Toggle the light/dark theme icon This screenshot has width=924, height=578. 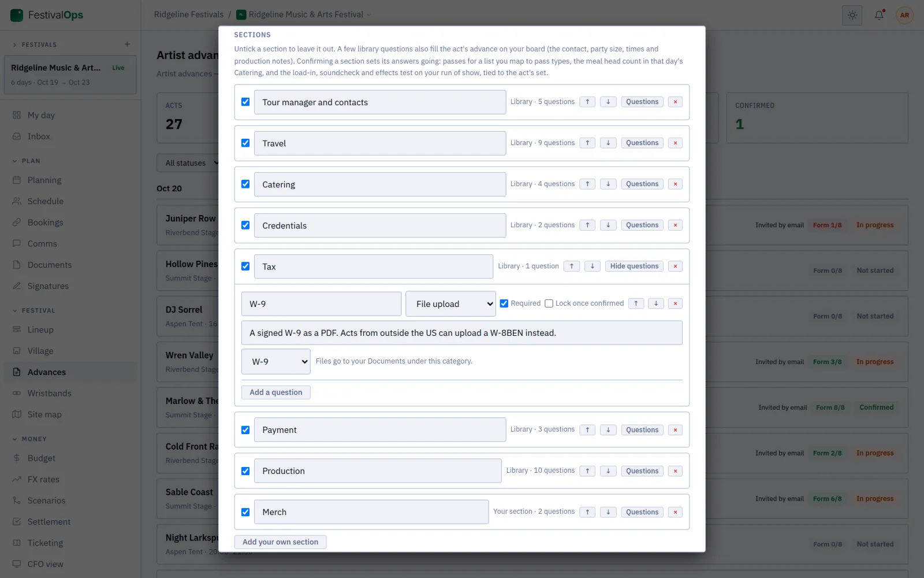pos(852,15)
